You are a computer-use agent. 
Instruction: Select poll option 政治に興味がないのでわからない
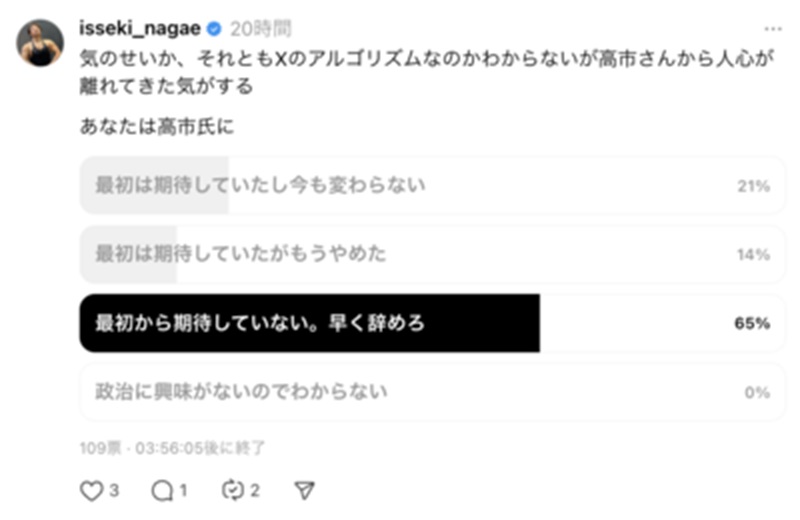432,392
